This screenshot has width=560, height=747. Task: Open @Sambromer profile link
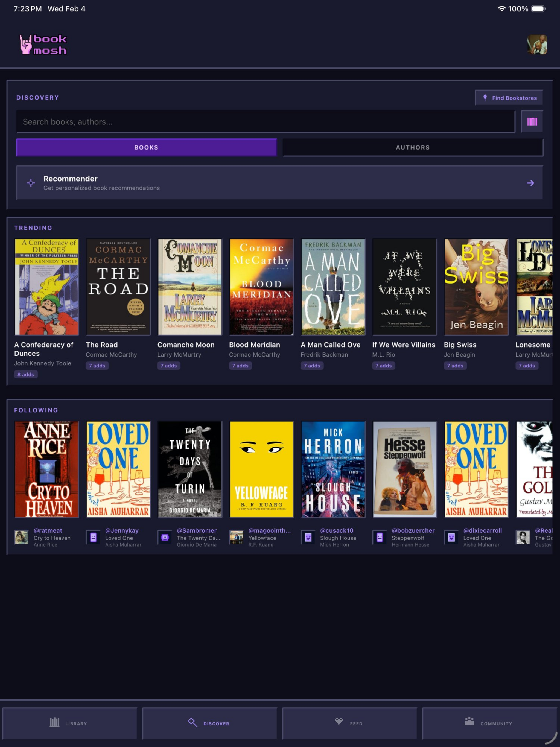[x=197, y=530]
